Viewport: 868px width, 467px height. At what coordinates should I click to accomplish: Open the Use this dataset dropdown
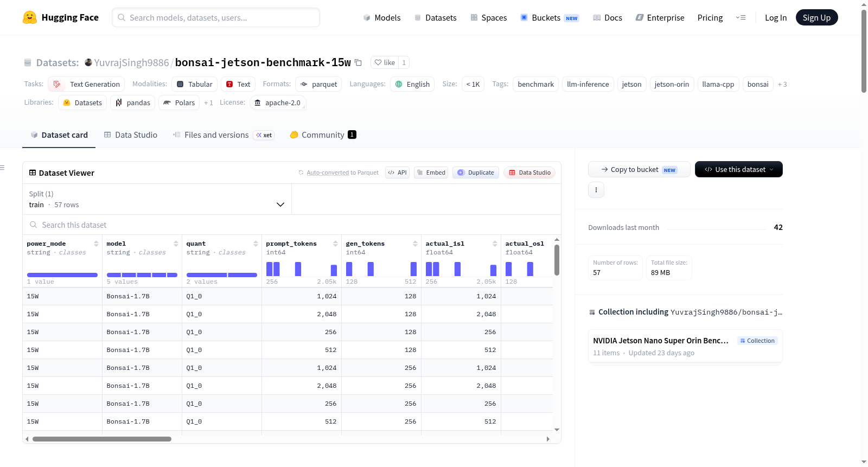click(x=739, y=169)
